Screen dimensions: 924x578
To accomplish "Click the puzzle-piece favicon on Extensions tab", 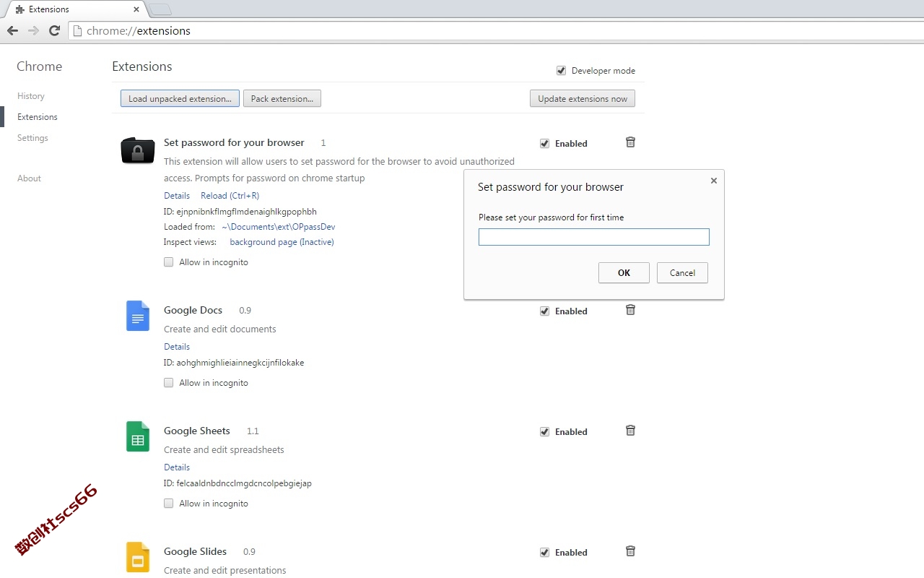I will 19,9.
